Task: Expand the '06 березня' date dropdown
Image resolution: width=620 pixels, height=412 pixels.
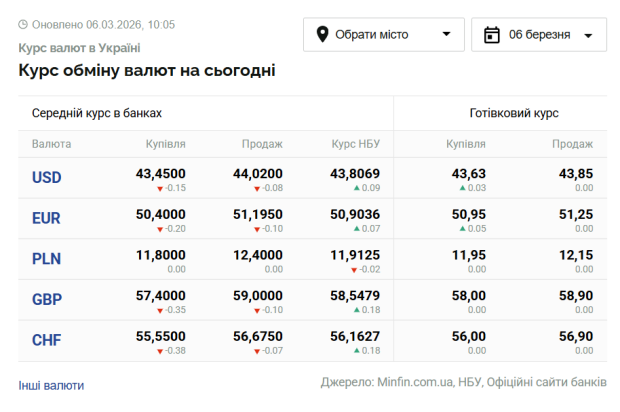Action: (538, 35)
